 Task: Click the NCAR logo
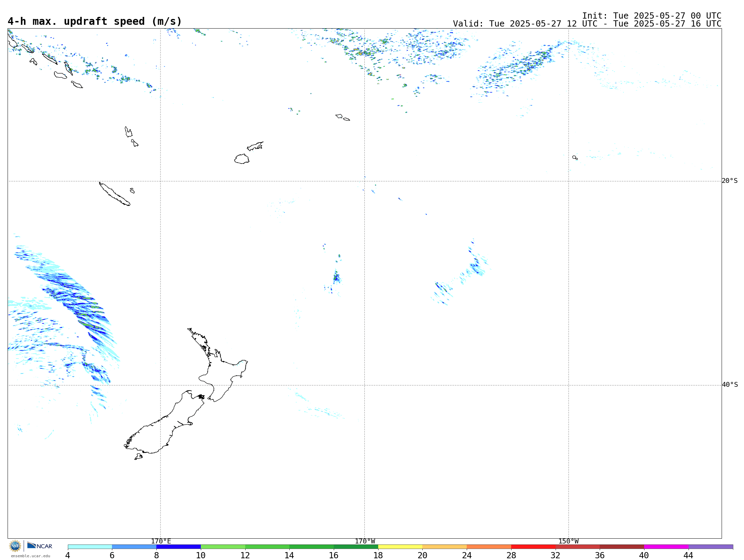click(x=40, y=546)
